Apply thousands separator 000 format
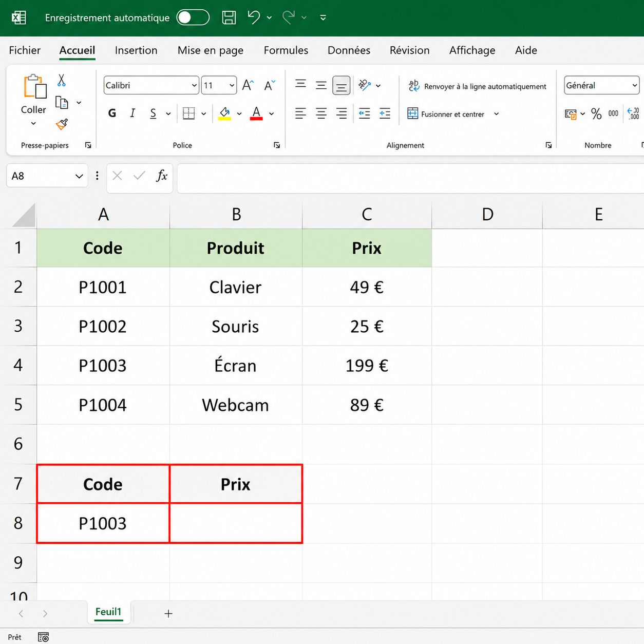The image size is (644, 644). tap(613, 113)
